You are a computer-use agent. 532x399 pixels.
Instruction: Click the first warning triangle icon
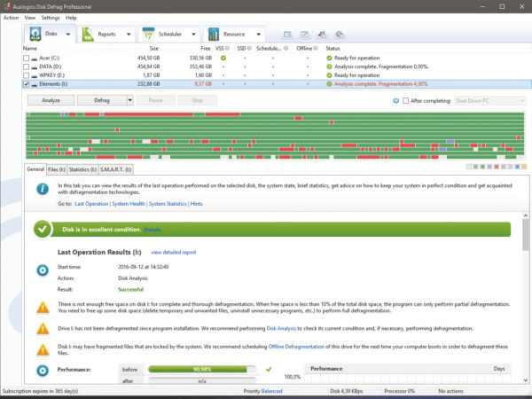point(42,307)
